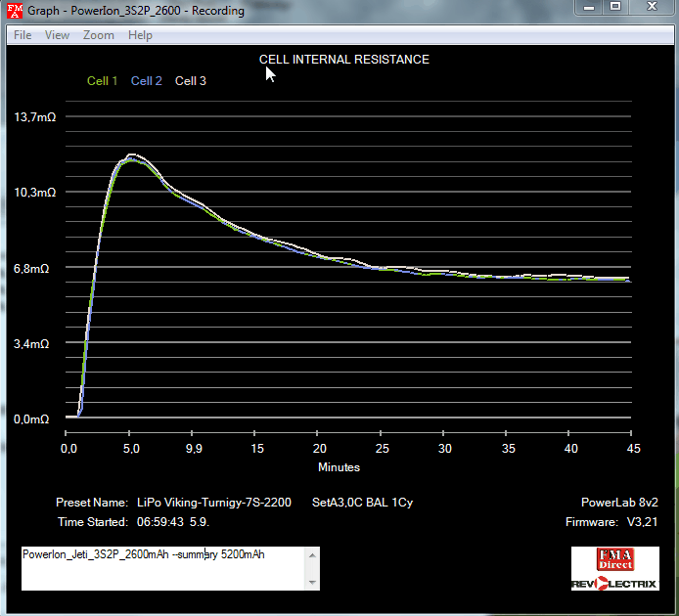Open the Help menu
The width and height of the screenshot is (679, 616).
point(140,35)
